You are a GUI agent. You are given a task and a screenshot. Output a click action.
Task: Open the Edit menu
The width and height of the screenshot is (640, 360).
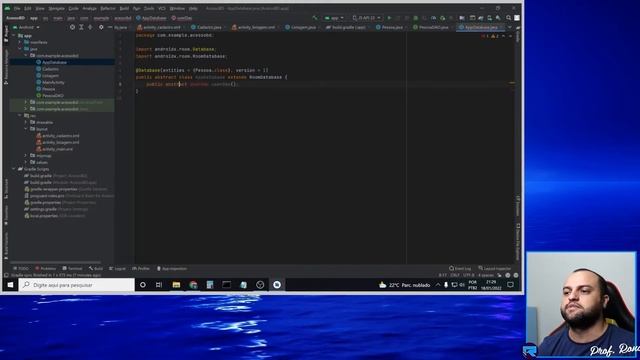click(28, 8)
